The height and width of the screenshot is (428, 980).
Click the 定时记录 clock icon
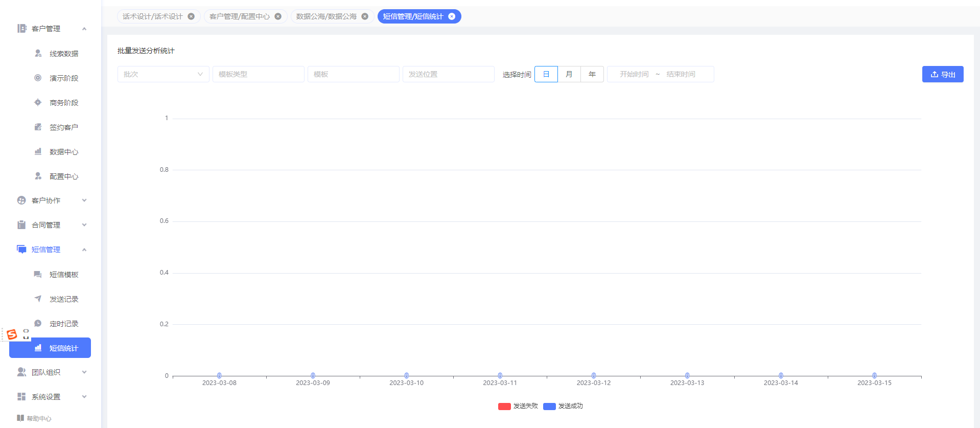pyautogui.click(x=38, y=323)
